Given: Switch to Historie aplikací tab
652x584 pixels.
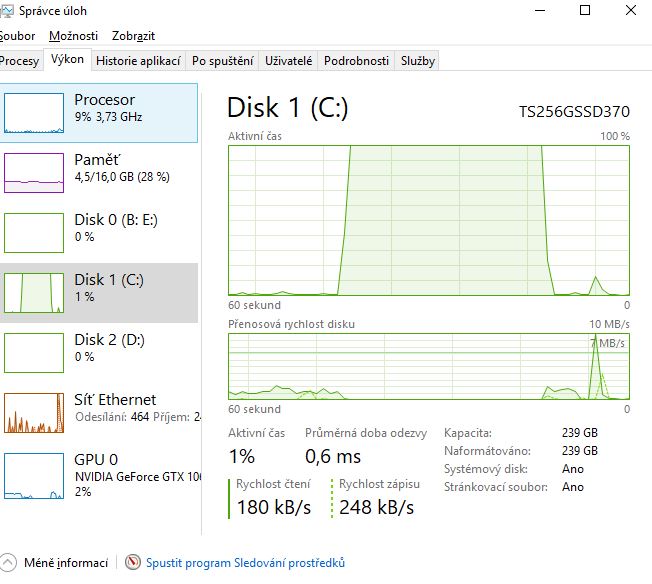Looking at the screenshot, I should coord(138,61).
